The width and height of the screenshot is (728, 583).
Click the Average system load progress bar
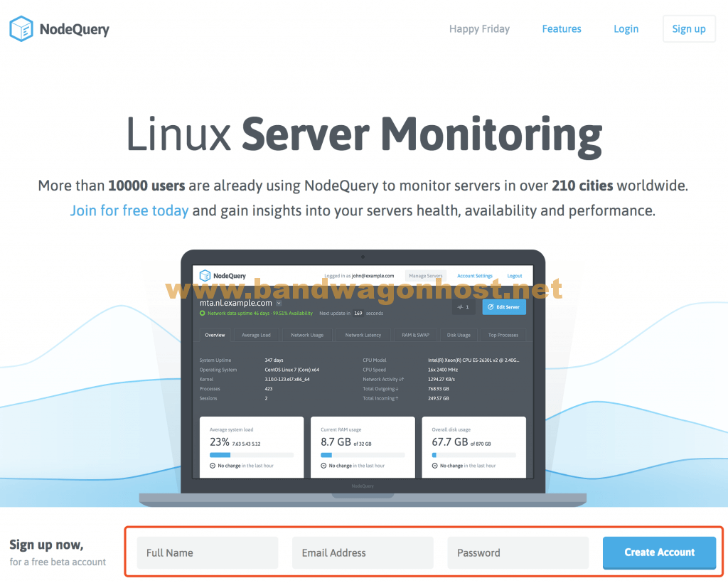pos(252,455)
